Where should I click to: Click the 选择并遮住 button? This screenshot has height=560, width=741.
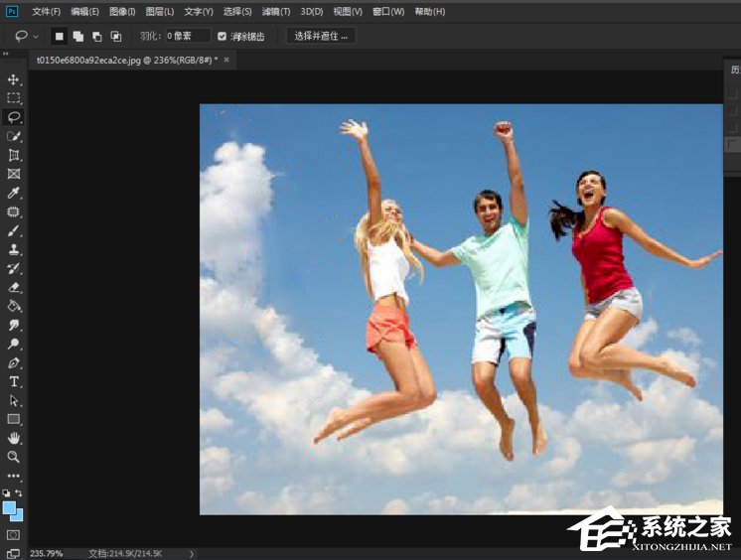[320, 36]
